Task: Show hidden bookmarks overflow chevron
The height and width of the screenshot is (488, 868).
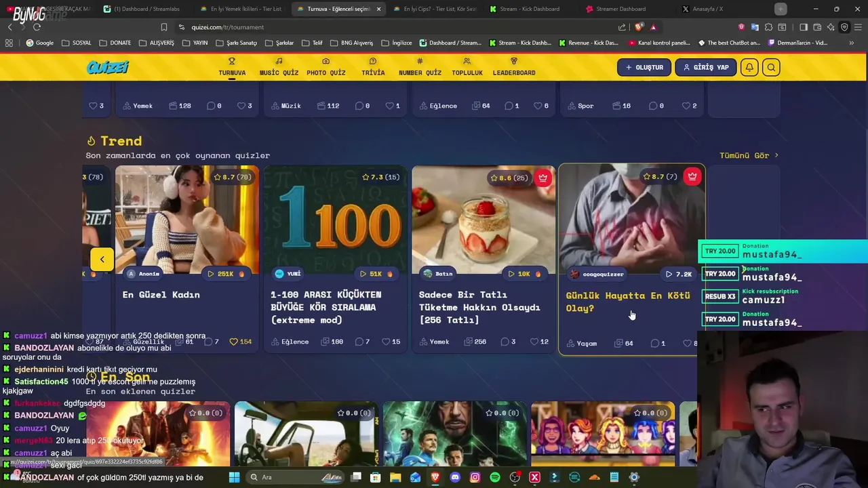Action: point(851,43)
